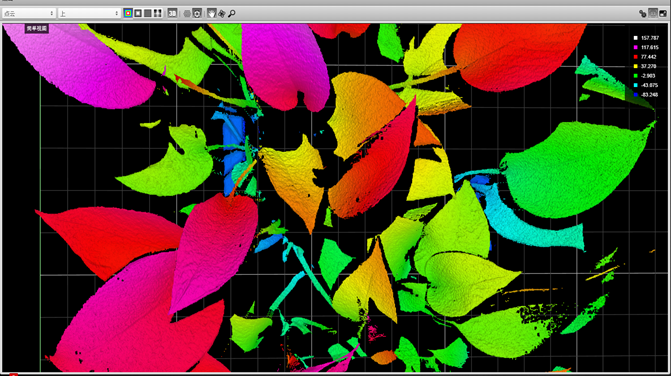Click the dropdown arrows of the view direction box

116,14
